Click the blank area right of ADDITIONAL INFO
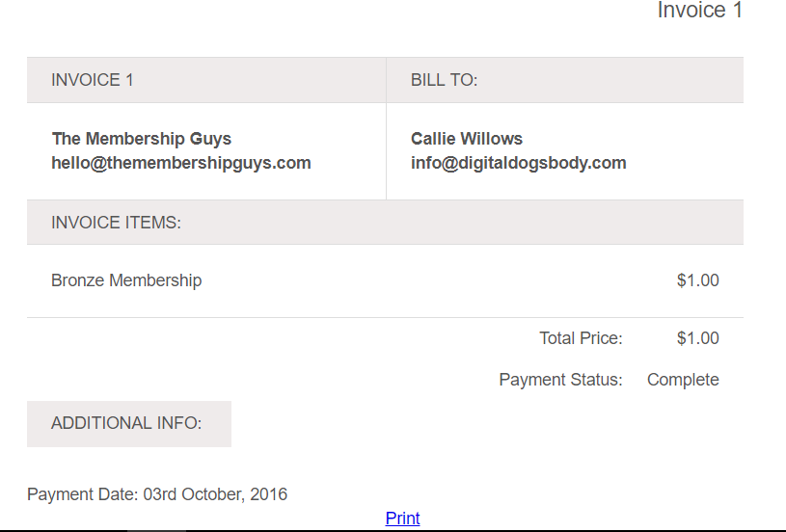Viewport: 786px width, 532px height. [487, 424]
